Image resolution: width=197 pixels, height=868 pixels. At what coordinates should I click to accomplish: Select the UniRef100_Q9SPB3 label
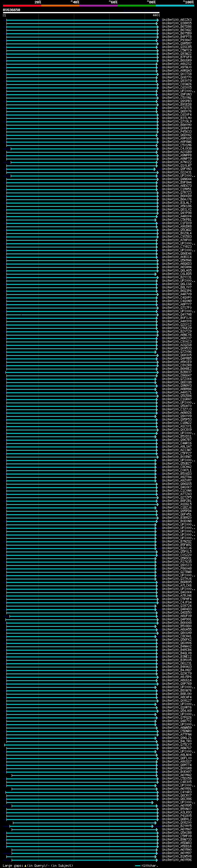click(x=176, y=101)
